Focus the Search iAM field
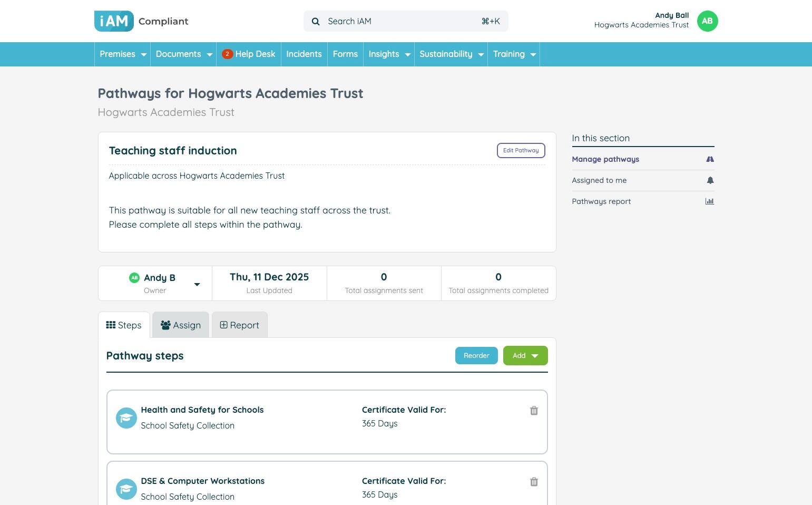 pos(406,22)
